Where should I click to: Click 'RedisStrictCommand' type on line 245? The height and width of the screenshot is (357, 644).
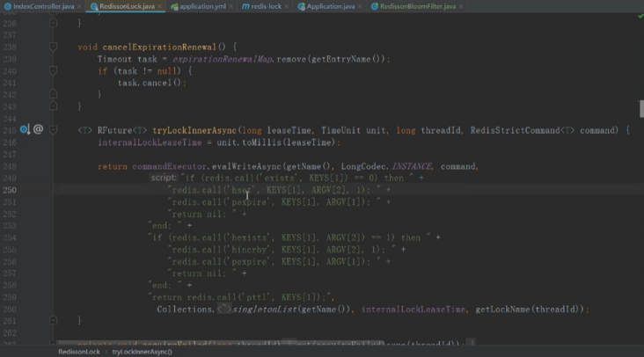[x=515, y=130]
